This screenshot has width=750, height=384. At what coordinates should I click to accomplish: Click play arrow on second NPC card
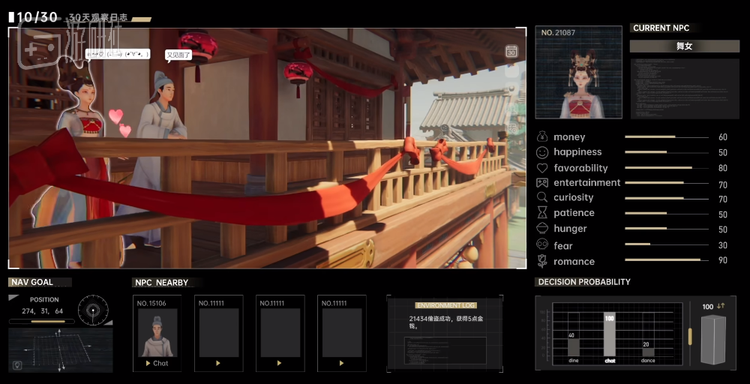click(x=219, y=363)
